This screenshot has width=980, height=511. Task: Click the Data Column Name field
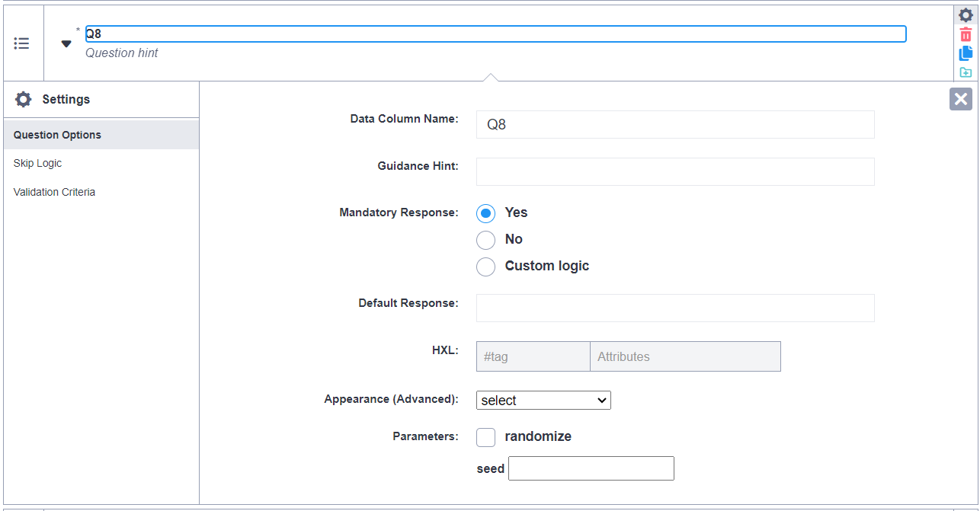(675, 125)
